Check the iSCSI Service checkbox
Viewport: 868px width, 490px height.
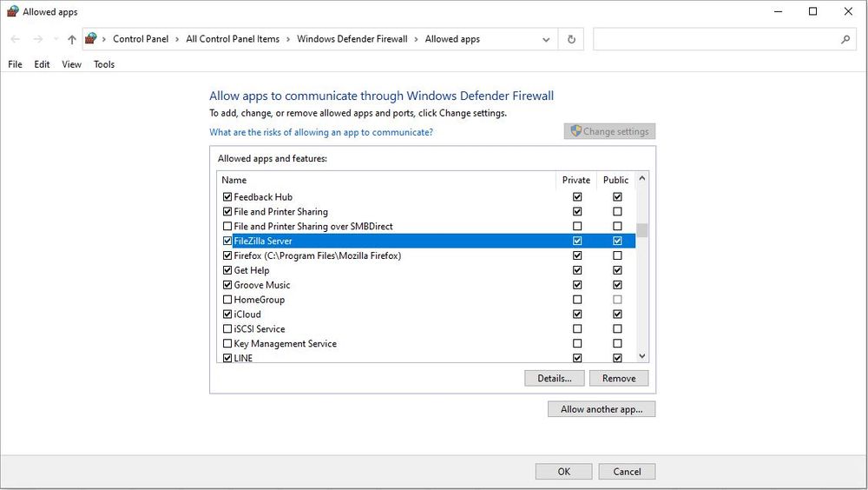[228, 329]
